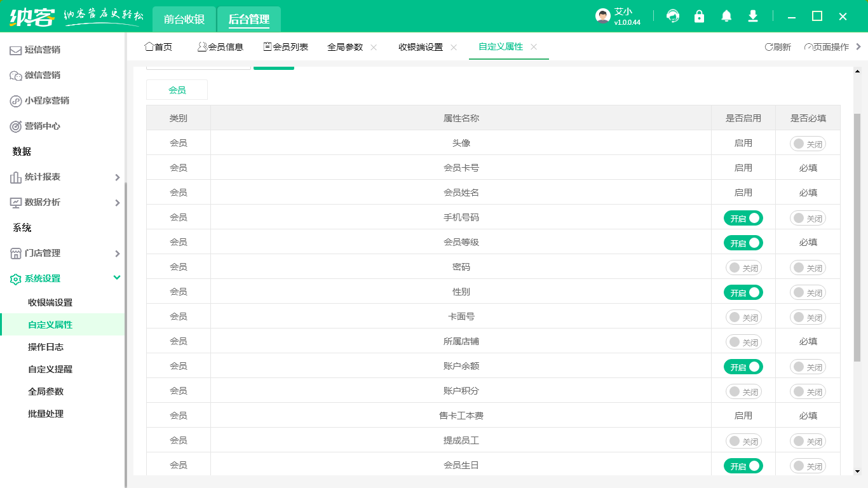Click the 刷新 refresh button
The image size is (868, 488).
pyautogui.click(x=778, y=47)
